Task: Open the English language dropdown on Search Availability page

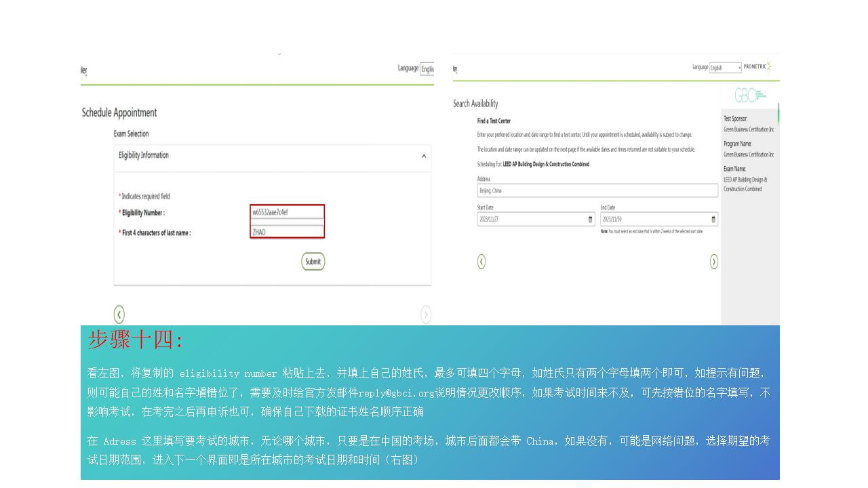Action: coord(724,67)
